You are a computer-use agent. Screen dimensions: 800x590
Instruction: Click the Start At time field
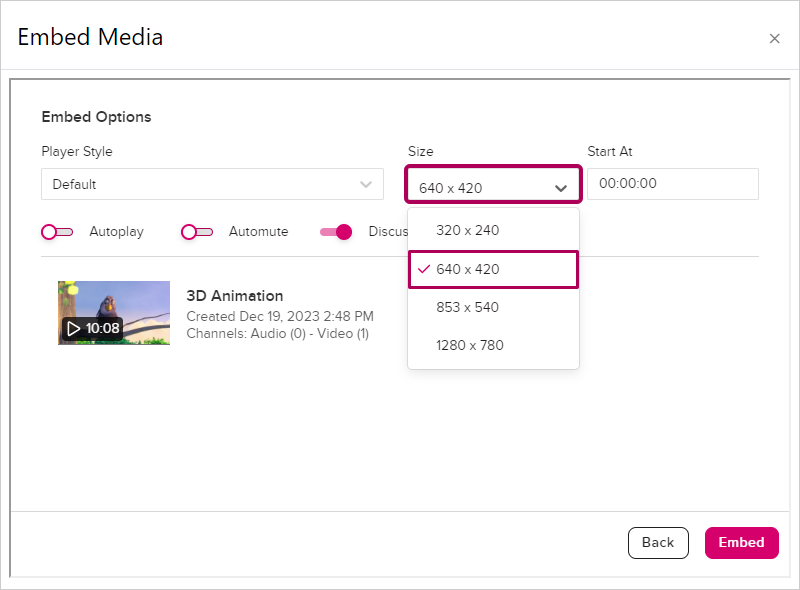tap(672, 184)
